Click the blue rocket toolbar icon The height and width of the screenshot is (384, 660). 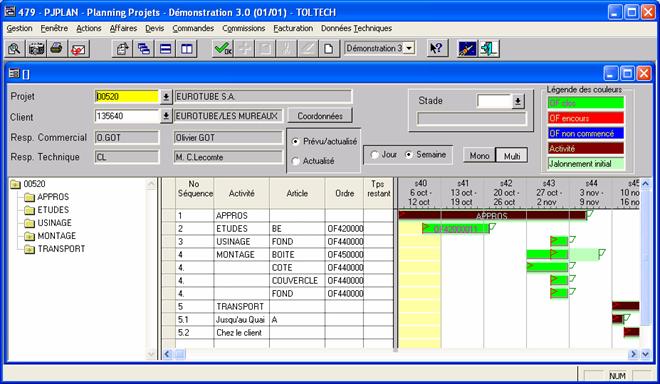point(467,49)
